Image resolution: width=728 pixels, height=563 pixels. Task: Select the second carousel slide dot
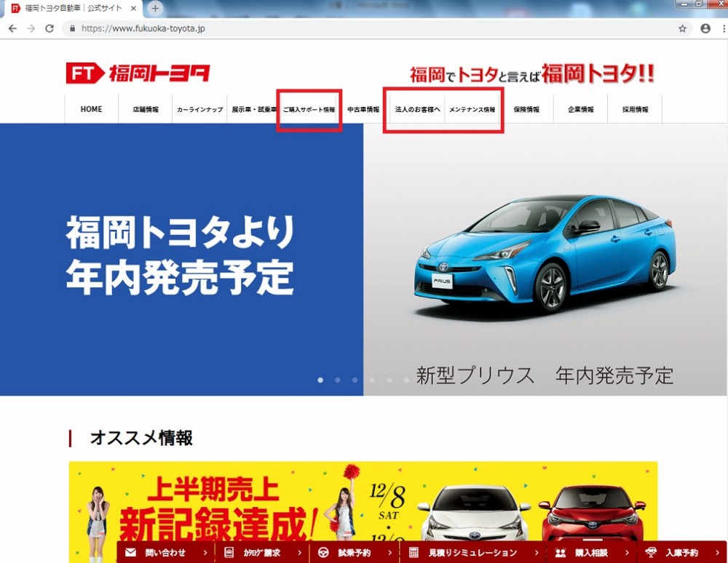tap(338, 380)
